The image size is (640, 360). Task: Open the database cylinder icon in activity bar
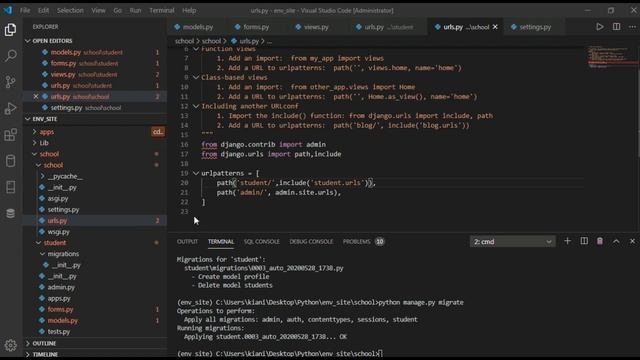11,161
